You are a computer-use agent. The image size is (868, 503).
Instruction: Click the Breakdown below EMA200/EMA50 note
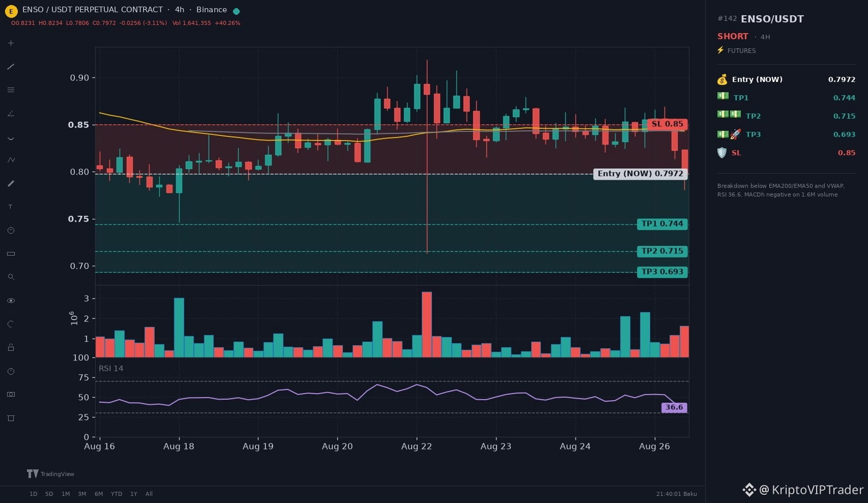tap(781, 190)
